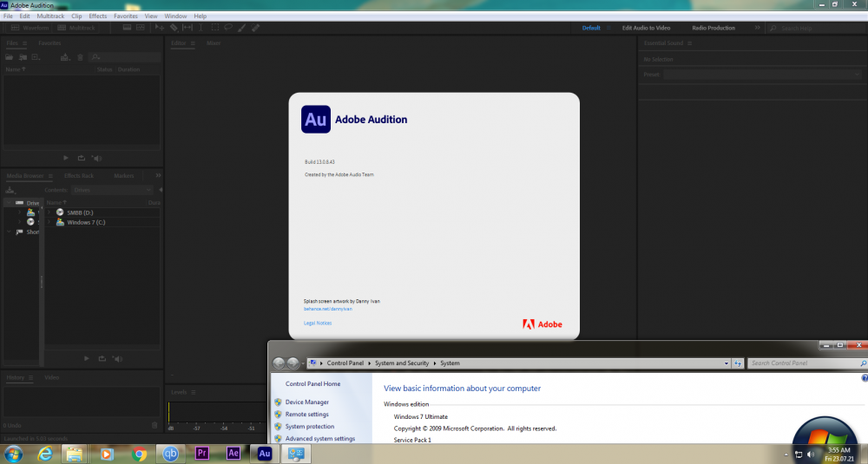Open the Legal Notices link
Screen dimensions: 868x464
click(x=318, y=323)
